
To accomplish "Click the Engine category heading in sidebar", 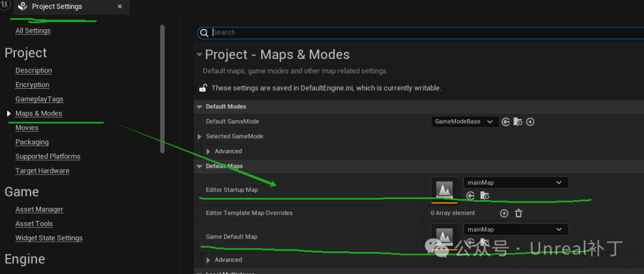I will 24,259.
